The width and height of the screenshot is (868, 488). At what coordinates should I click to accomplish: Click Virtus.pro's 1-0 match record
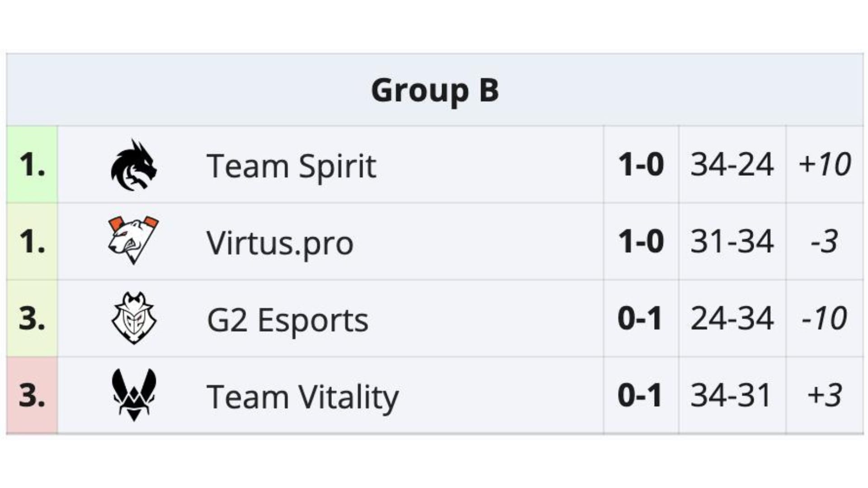coord(641,241)
